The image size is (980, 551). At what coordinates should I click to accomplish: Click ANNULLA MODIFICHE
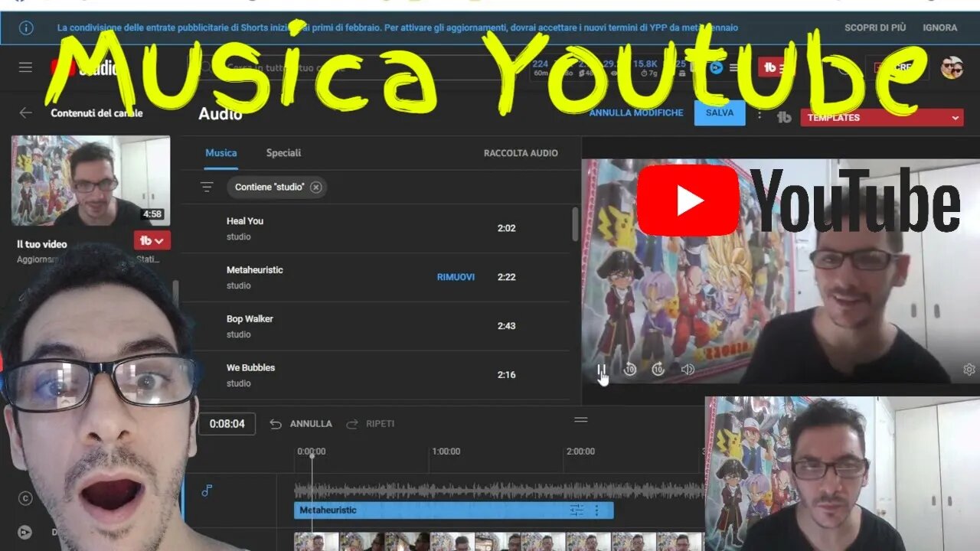pyautogui.click(x=636, y=112)
